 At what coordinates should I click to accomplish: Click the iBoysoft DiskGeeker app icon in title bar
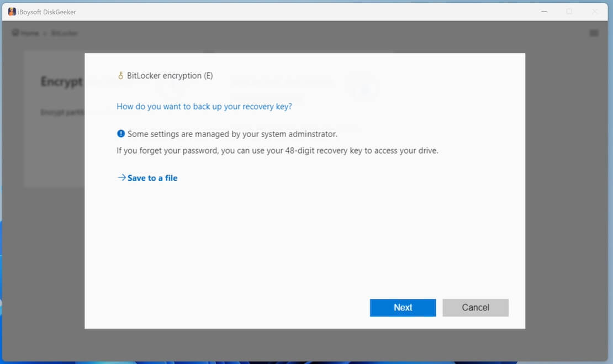click(x=12, y=12)
